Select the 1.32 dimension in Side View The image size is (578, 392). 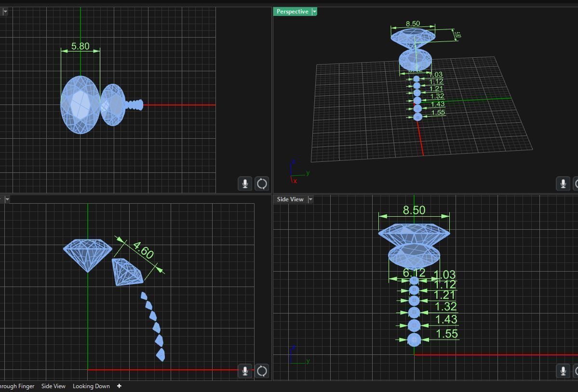click(x=445, y=306)
